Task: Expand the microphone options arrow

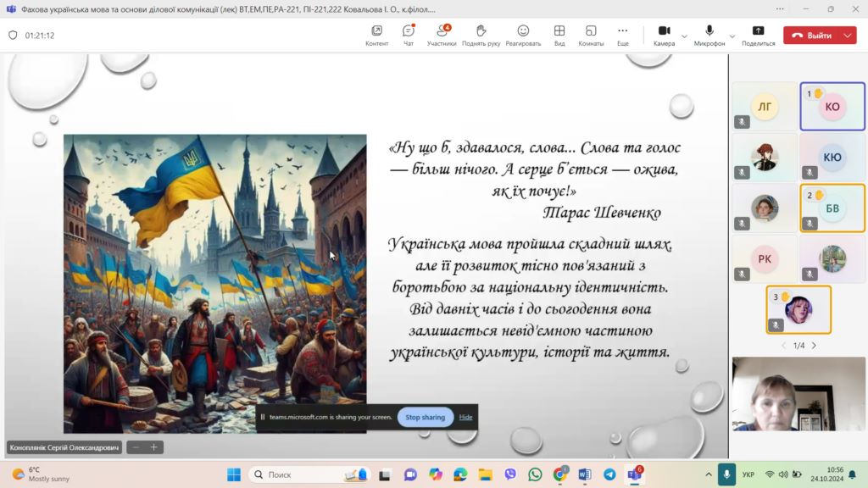Action: (x=732, y=36)
